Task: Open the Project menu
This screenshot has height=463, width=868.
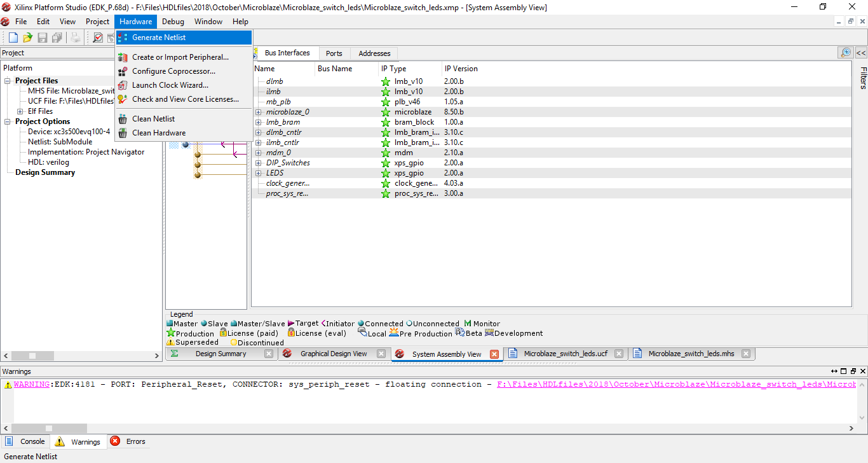Action: coord(97,22)
